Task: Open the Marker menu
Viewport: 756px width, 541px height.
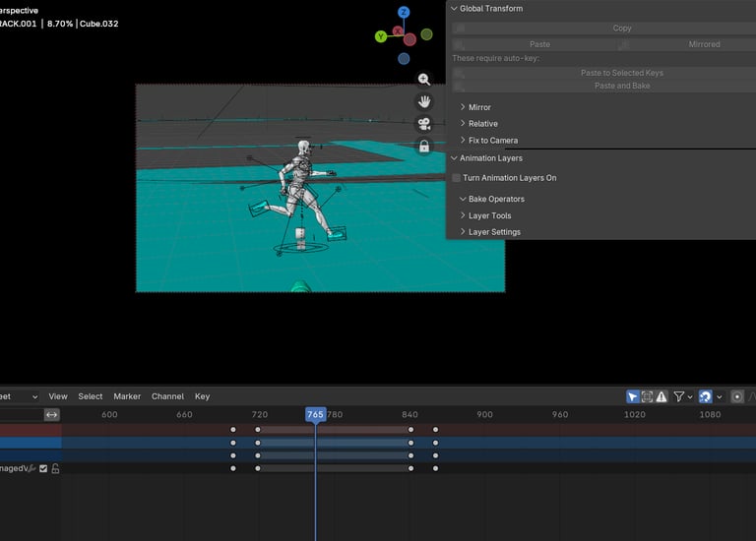Action: click(x=127, y=396)
